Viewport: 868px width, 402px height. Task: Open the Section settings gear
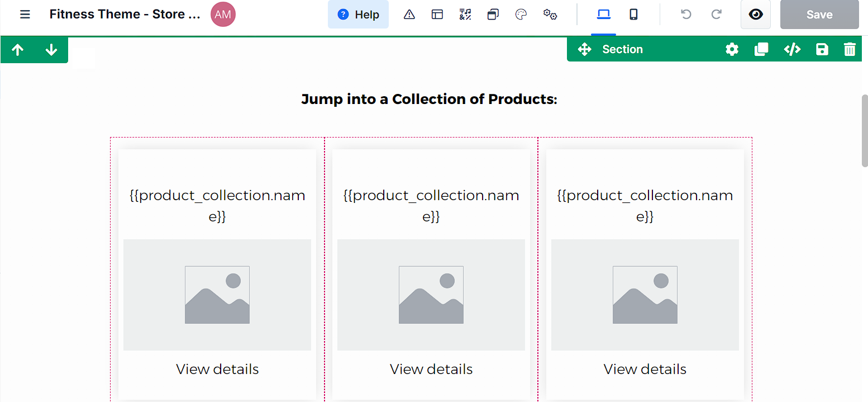(x=732, y=49)
